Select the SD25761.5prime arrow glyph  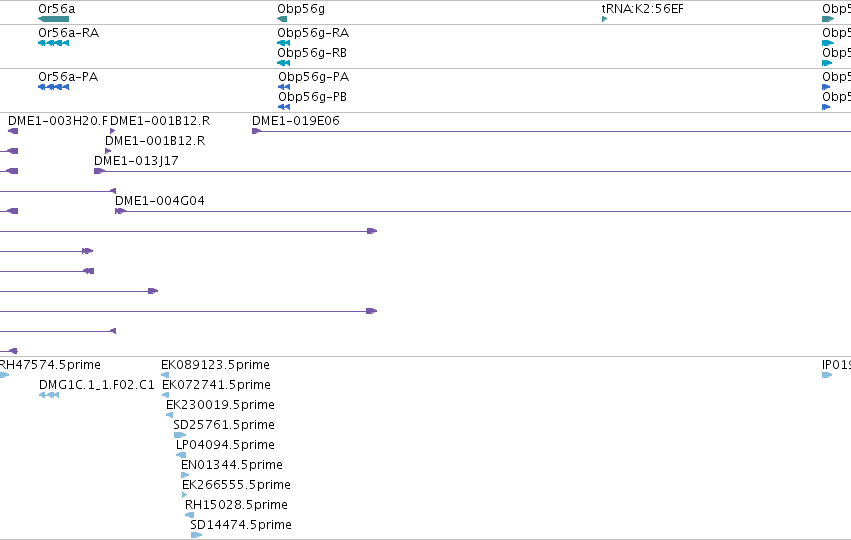coord(180,435)
